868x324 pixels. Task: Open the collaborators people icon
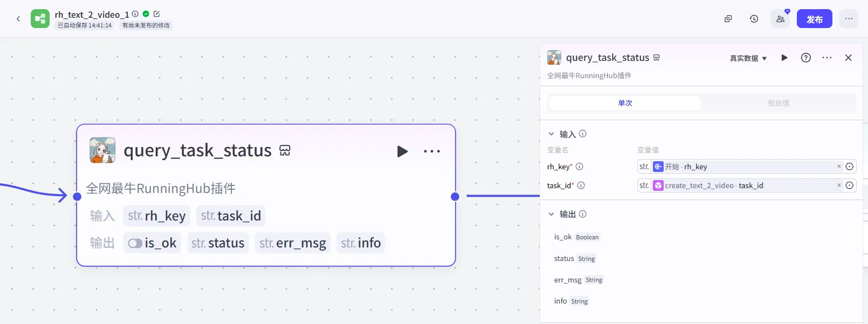[x=780, y=19]
